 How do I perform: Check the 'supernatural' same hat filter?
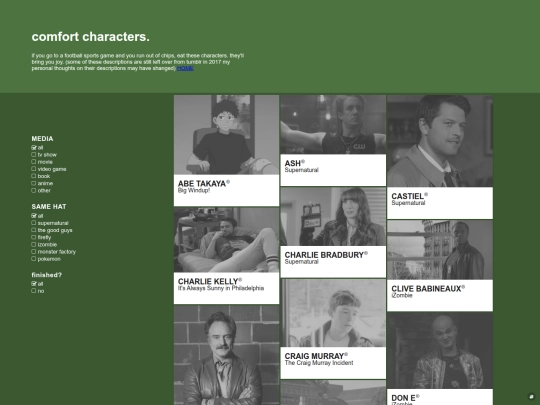(34, 223)
